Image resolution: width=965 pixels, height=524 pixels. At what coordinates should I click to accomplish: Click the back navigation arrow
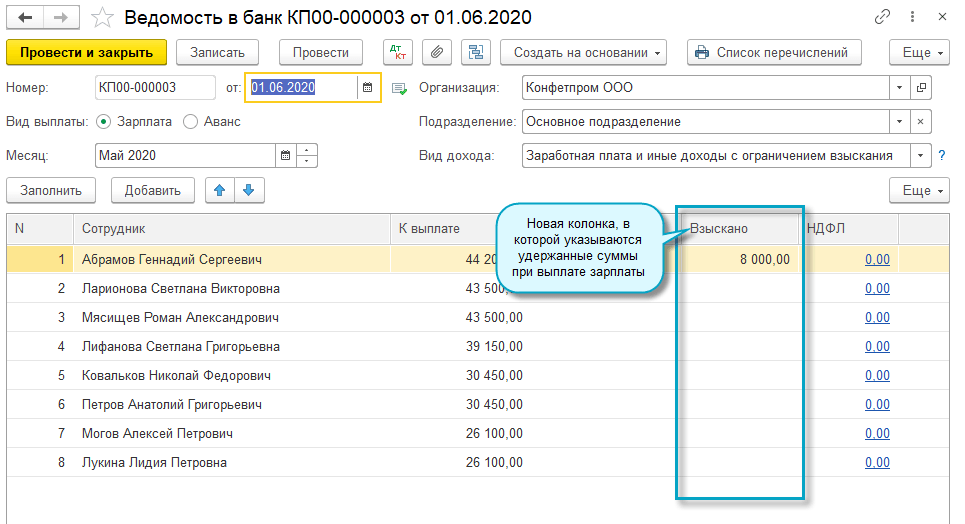25,17
